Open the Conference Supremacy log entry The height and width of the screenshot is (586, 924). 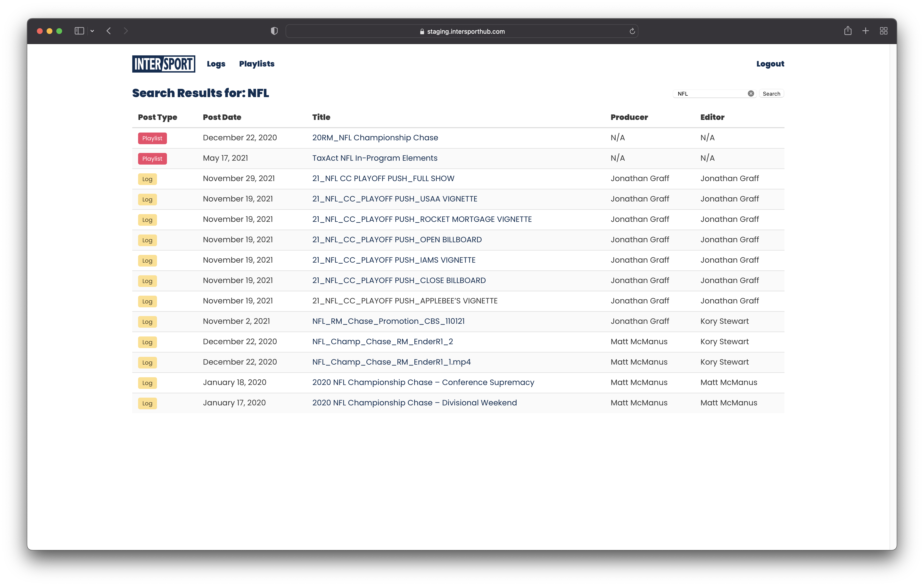tap(423, 383)
